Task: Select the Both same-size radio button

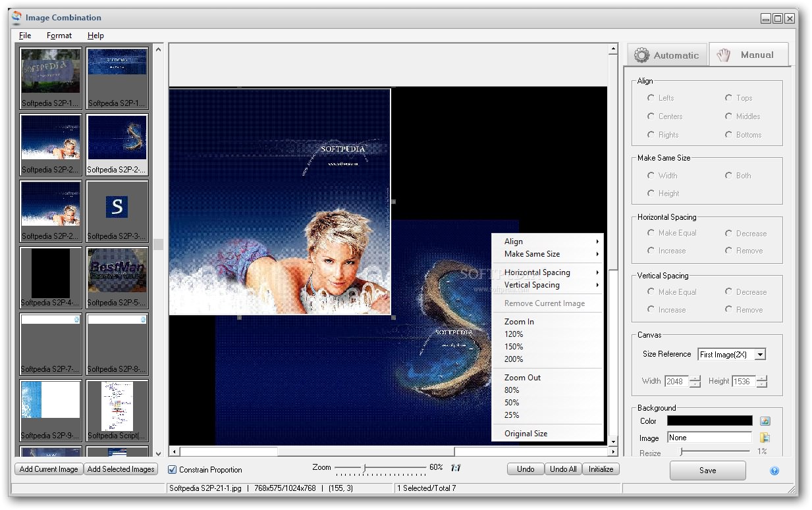Action: click(728, 176)
